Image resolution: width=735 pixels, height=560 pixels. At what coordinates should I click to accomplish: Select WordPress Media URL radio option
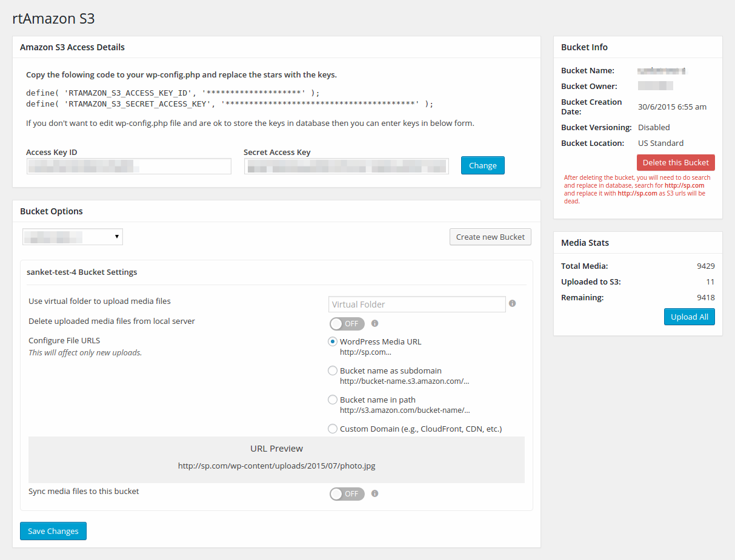tap(333, 341)
